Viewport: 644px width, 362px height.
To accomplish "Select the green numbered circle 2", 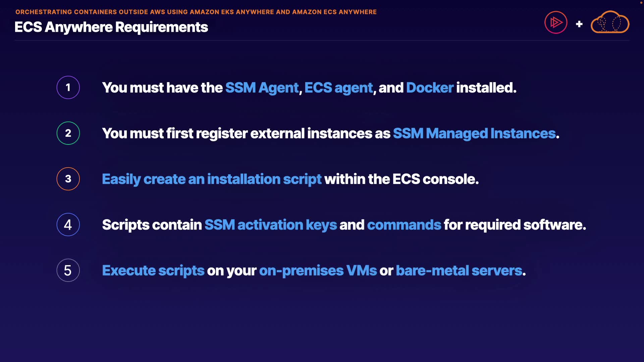I will click(x=68, y=133).
